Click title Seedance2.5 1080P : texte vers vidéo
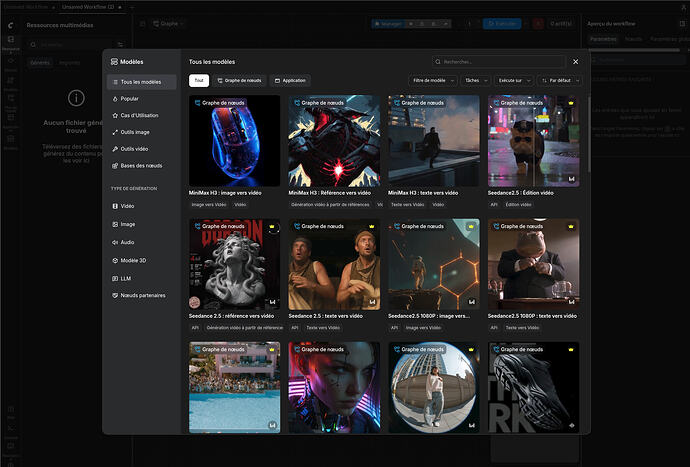 pos(532,316)
